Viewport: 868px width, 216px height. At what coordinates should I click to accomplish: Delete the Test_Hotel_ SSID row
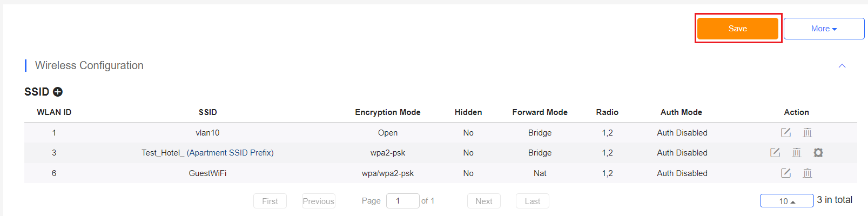point(797,152)
